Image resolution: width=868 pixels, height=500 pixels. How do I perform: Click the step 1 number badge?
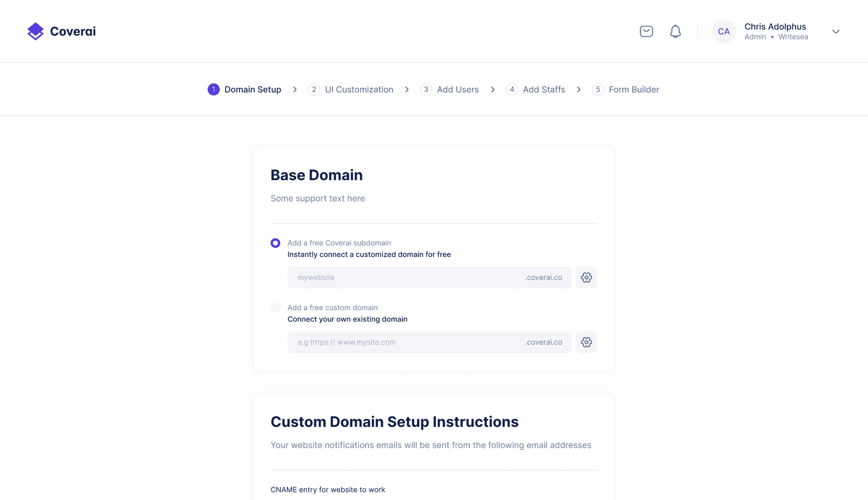click(x=213, y=89)
